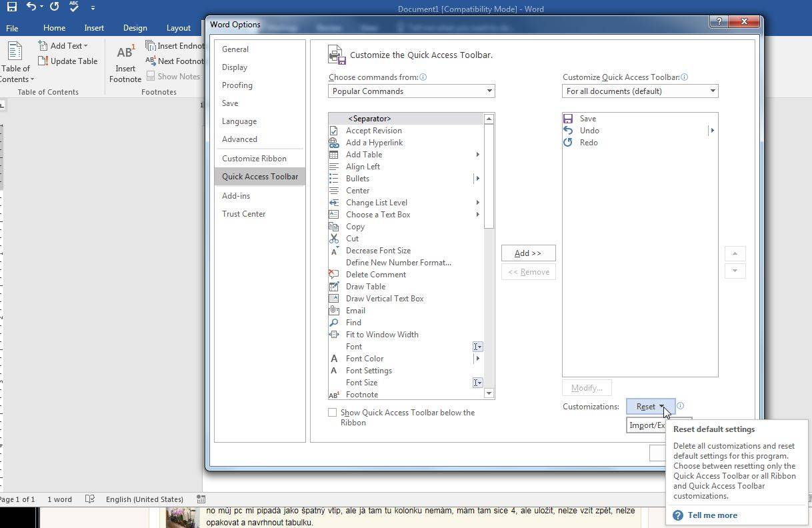Viewport: 812px width, 528px height.
Task: Select the General options category
Action: 260,49
